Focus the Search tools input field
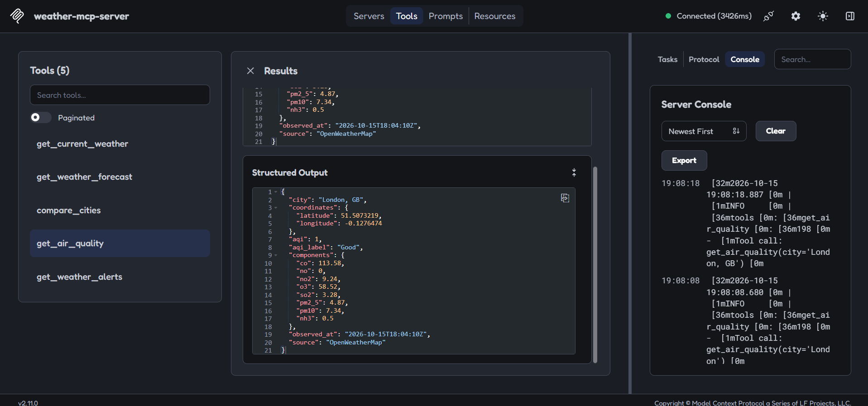Screen dimensions: 868x406 (x=120, y=95)
